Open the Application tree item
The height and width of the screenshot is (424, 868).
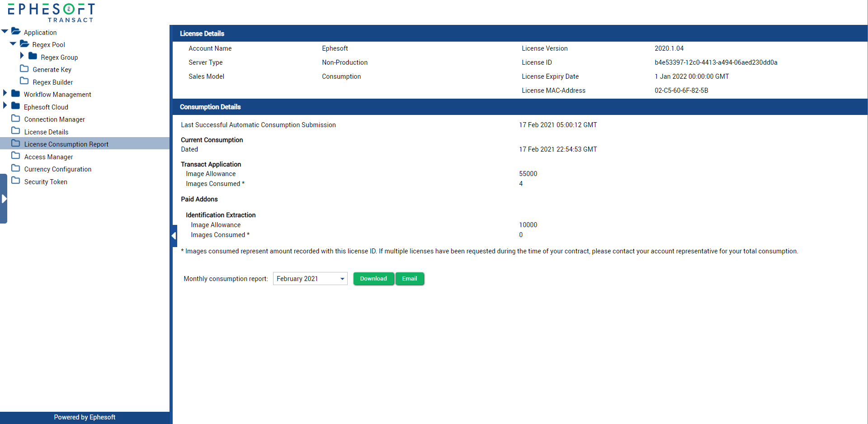[40, 33]
